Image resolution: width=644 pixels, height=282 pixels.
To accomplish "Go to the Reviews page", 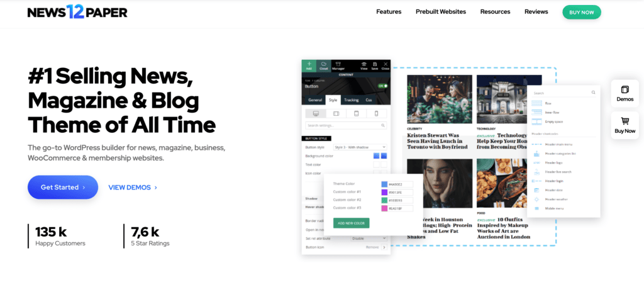I will (x=536, y=12).
